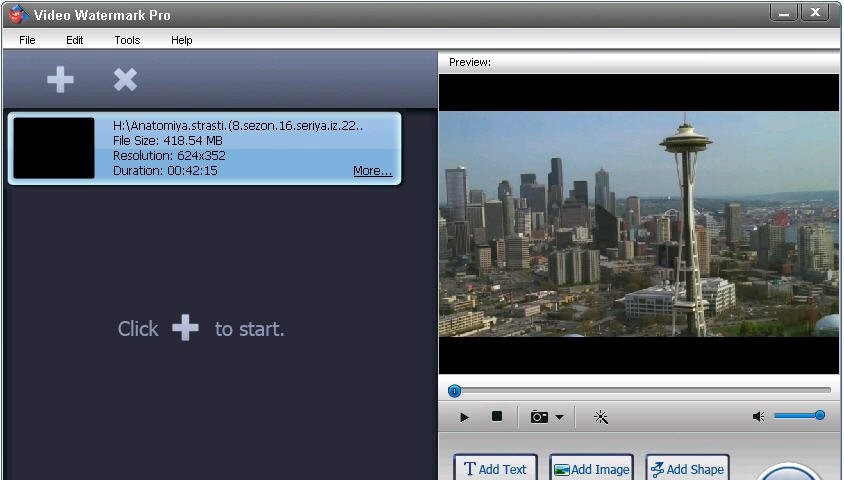Click the Add Shape button
844x480 pixels.
coord(688,468)
